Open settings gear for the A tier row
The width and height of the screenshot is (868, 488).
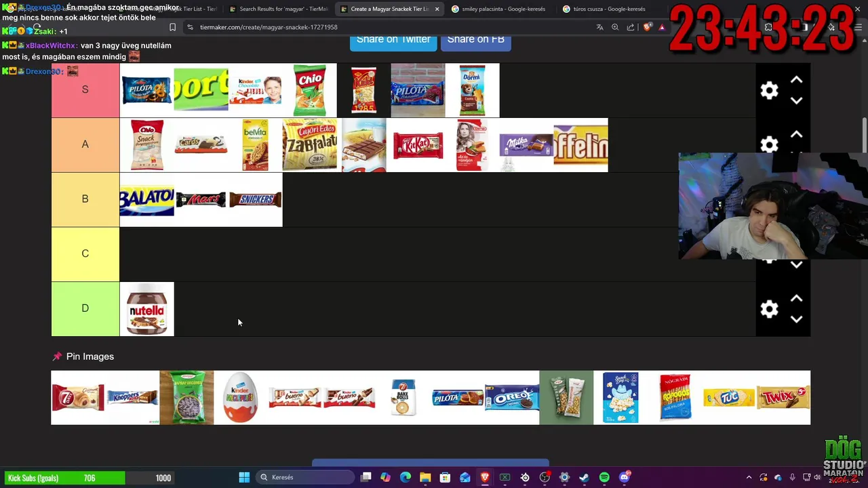(x=769, y=144)
